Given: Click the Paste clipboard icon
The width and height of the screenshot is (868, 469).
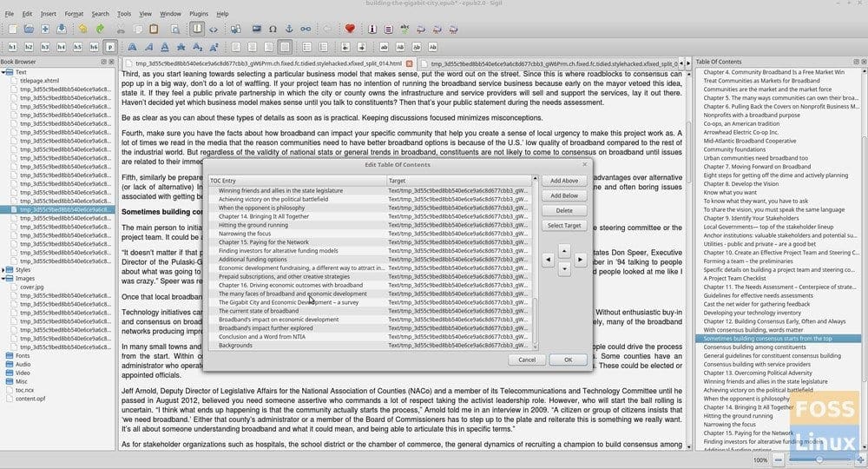Looking at the screenshot, I should coord(154,29).
